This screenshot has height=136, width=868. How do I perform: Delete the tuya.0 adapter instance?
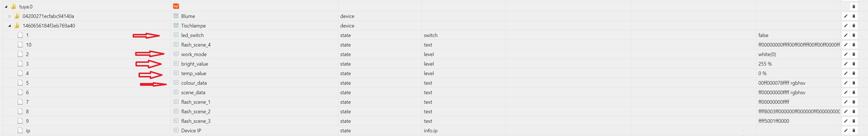(853, 6)
